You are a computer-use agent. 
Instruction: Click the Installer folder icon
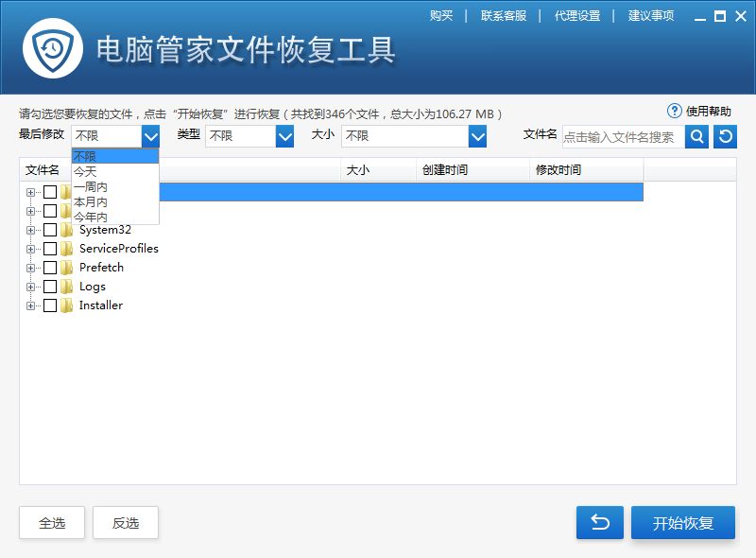[x=66, y=305]
